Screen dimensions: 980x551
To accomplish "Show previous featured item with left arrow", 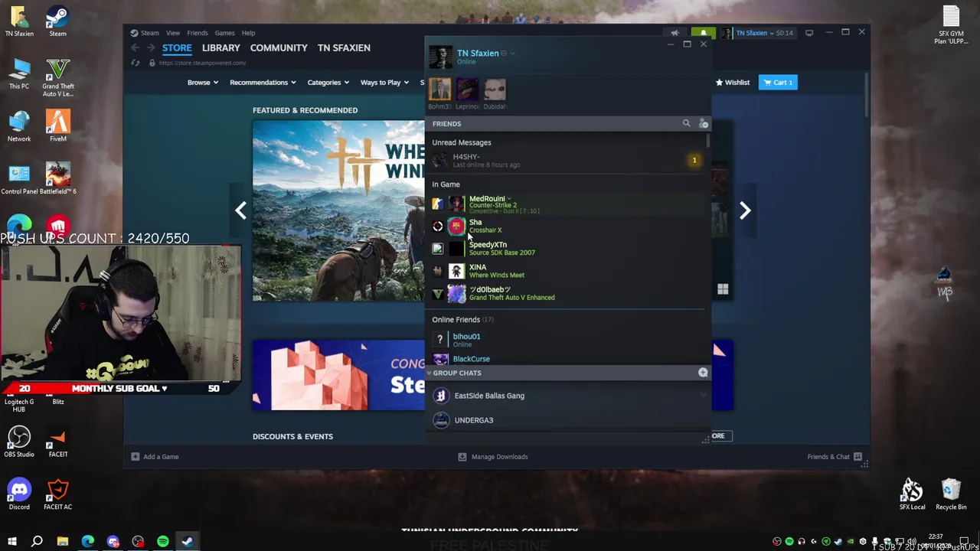I will tap(240, 210).
